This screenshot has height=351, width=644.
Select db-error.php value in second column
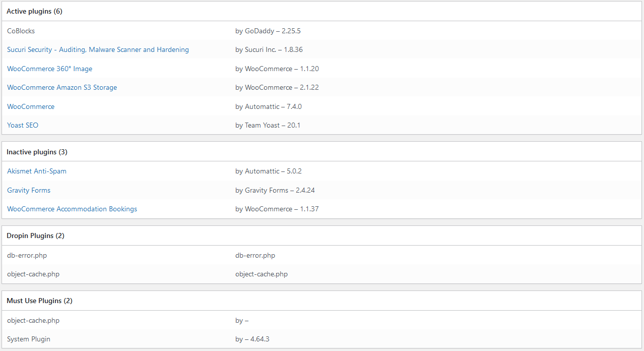255,255
